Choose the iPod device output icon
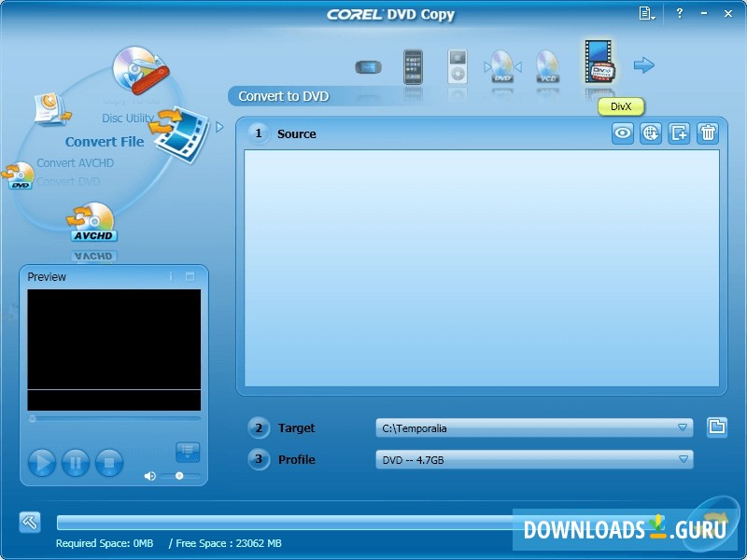Image resolution: width=747 pixels, height=560 pixels. coord(458,67)
